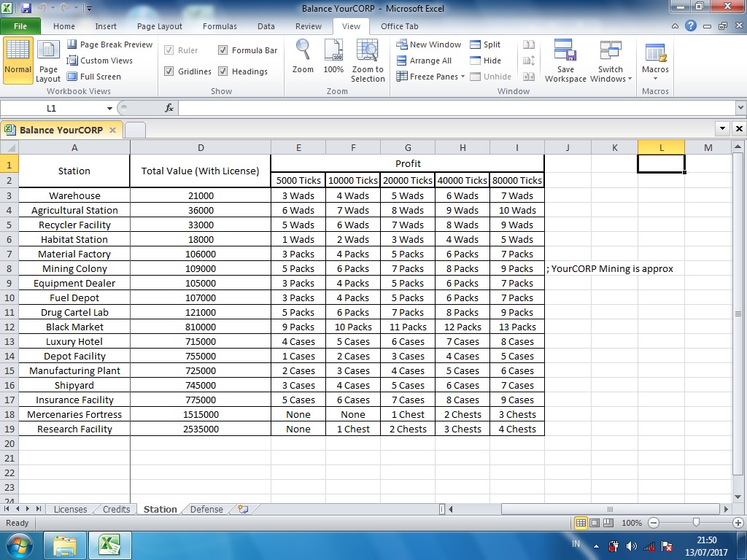The width and height of the screenshot is (747, 560).
Task: Hide the current window
Action: [x=485, y=61]
